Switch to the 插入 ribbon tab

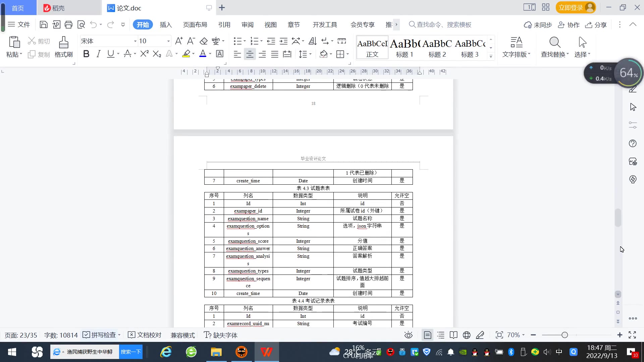click(x=166, y=24)
